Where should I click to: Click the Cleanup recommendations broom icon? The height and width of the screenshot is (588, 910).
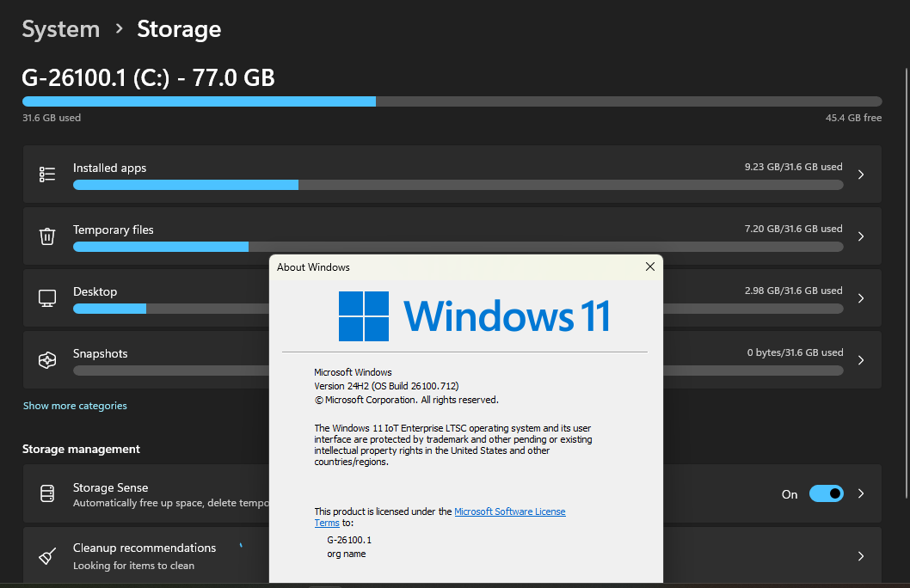[47, 556]
